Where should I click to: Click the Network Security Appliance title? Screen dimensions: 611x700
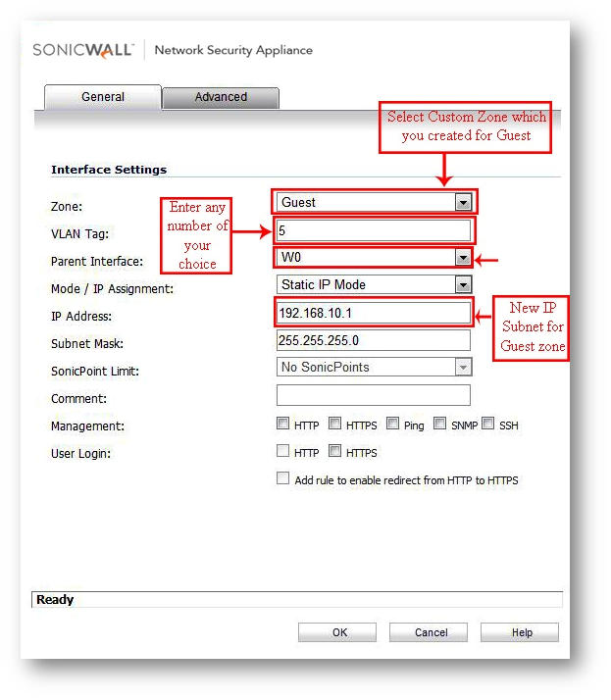[x=233, y=50]
